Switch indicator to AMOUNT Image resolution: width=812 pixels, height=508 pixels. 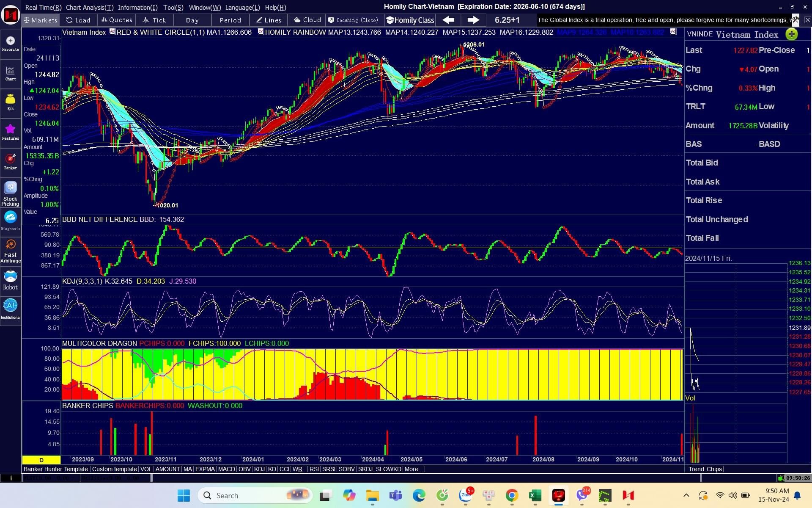pos(167,469)
